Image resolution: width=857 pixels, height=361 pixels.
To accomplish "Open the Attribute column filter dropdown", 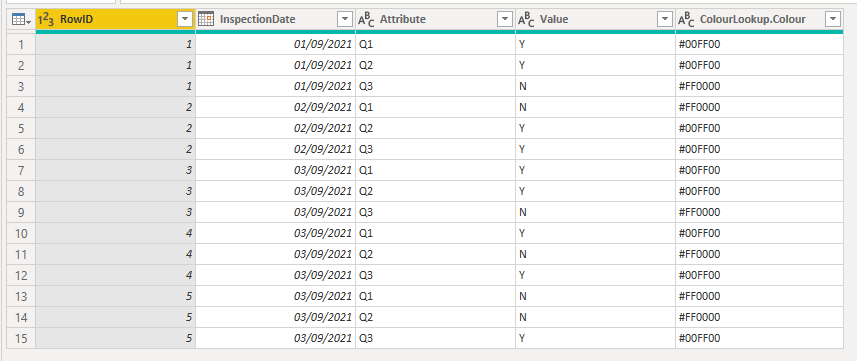I will (x=504, y=20).
